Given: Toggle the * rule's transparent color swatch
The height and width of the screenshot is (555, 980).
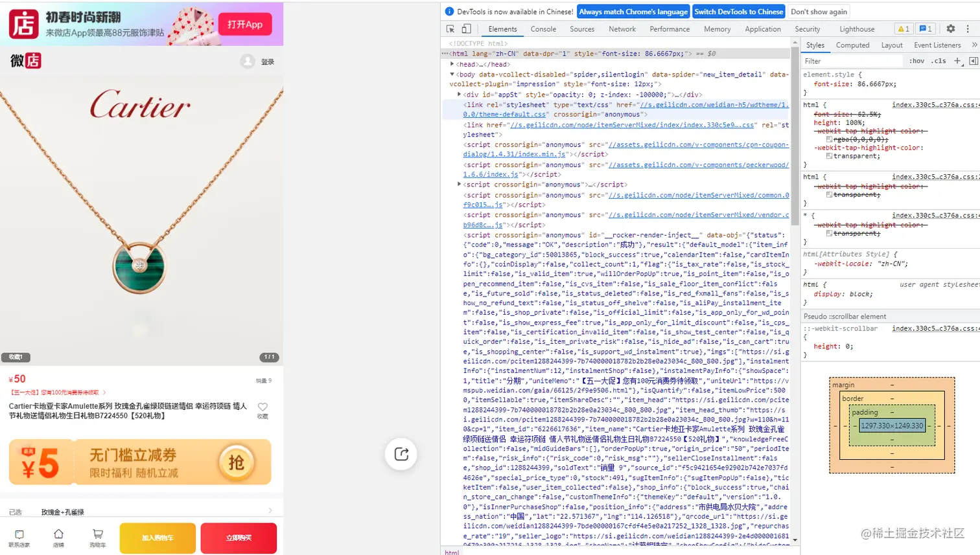Looking at the screenshot, I should click(829, 233).
